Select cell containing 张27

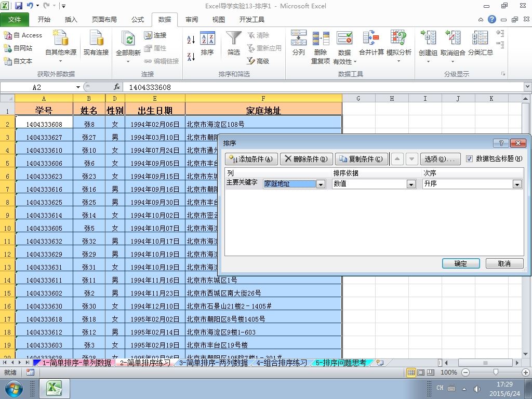click(x=89, y=137)
